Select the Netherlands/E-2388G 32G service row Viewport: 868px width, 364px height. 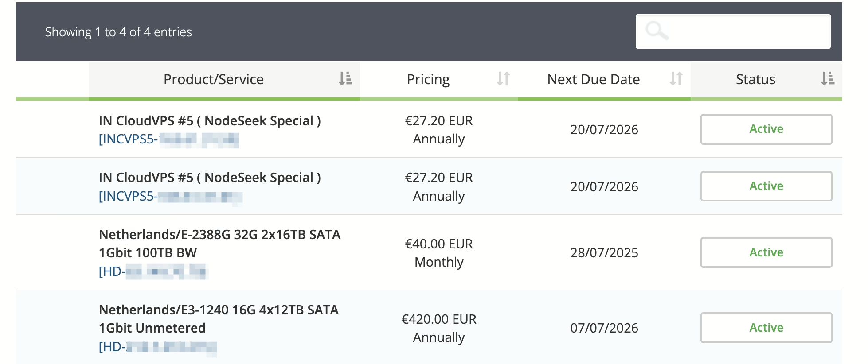pos(429,252)
